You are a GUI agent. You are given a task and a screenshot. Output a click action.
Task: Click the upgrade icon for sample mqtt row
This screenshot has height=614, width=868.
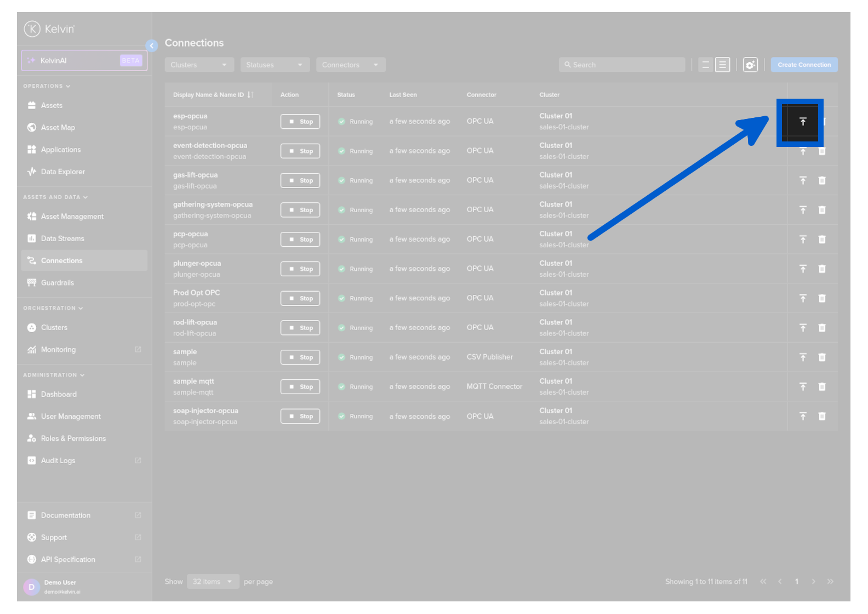tap(802, 387)
